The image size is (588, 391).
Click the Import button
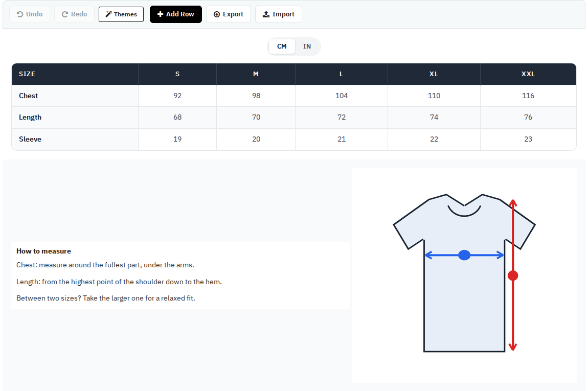pyautogui.click(x=279, y=14)
